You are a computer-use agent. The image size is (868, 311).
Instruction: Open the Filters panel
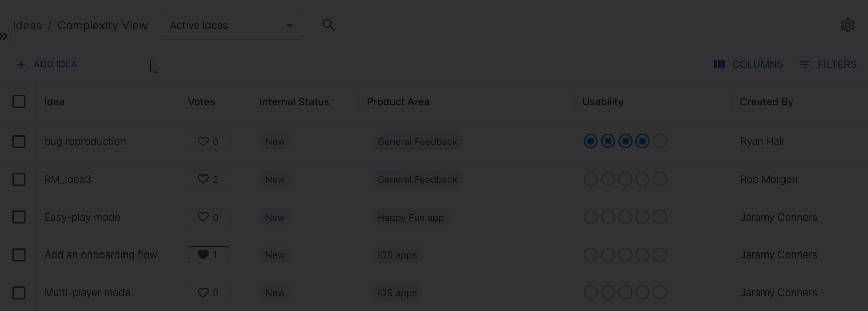[828, 64]
